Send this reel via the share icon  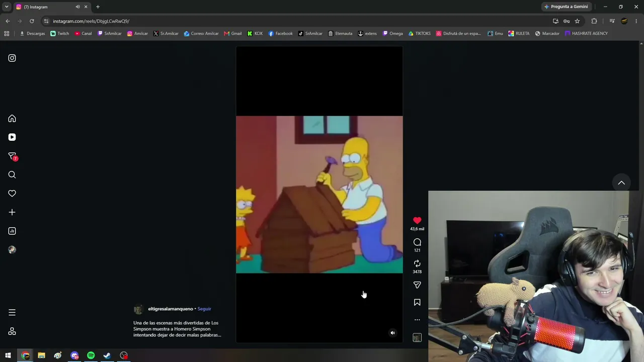(417, 285)
